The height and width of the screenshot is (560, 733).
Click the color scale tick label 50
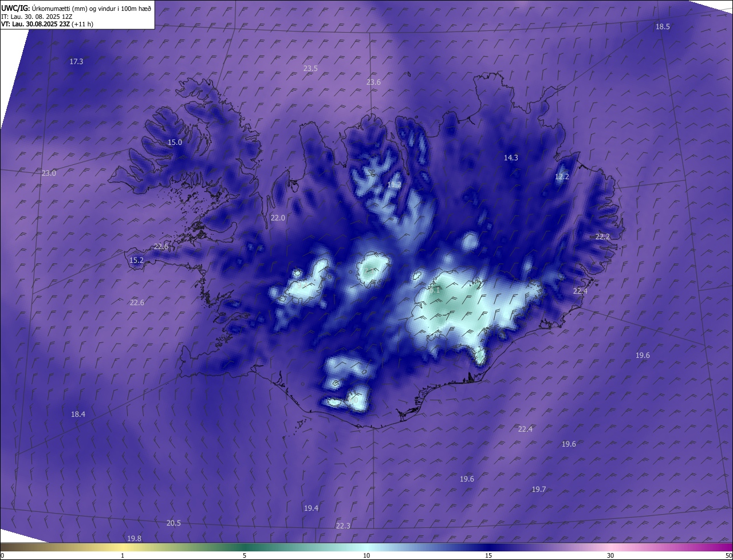[728, 556]
